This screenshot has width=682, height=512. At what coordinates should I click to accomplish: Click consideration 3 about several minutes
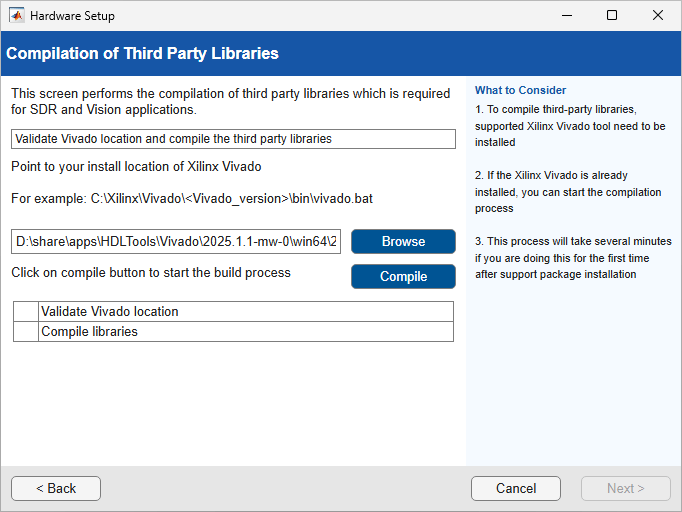[x=573, y=258]
